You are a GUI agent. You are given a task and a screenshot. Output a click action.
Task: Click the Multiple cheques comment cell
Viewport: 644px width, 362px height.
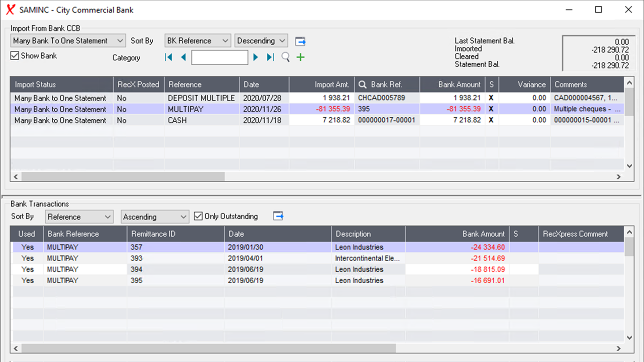587,109
